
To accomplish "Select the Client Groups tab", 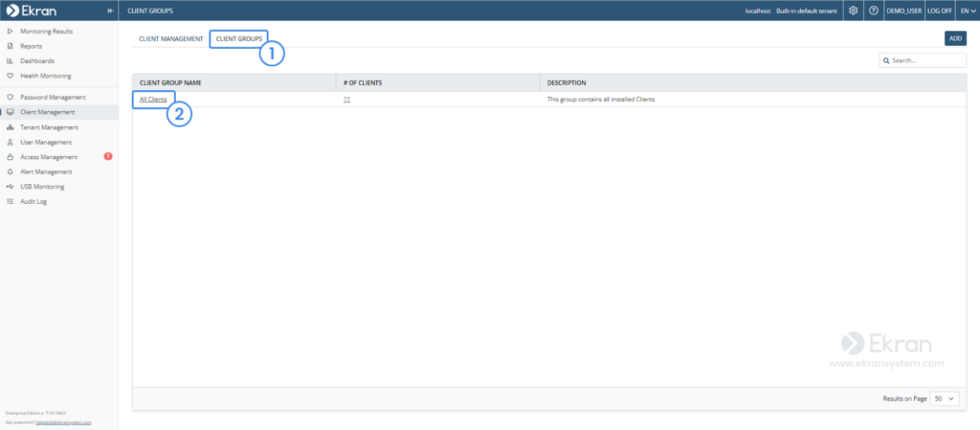I will point(239,39).
